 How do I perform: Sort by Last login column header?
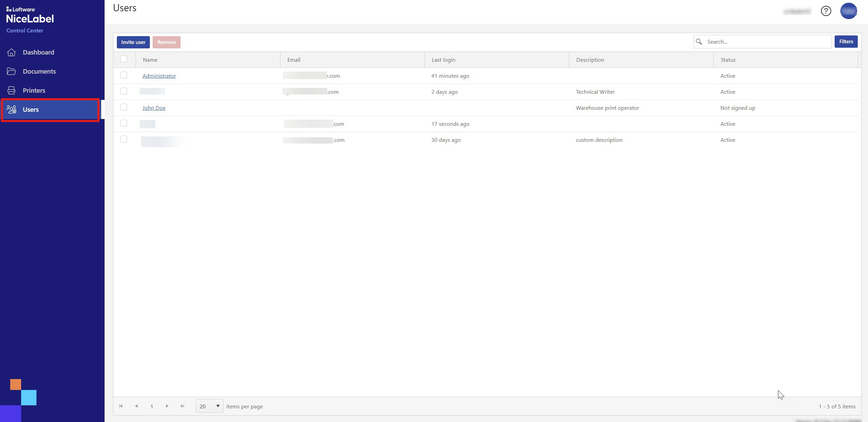443,60
